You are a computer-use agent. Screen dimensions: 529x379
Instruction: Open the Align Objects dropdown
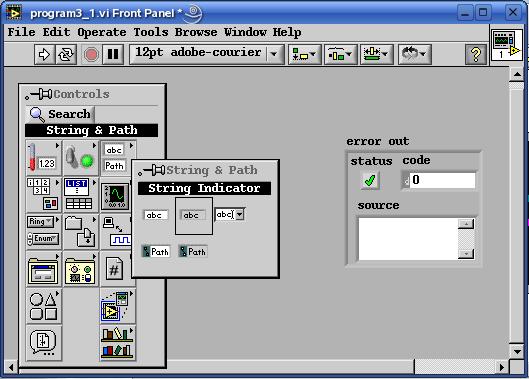(305, 54)
